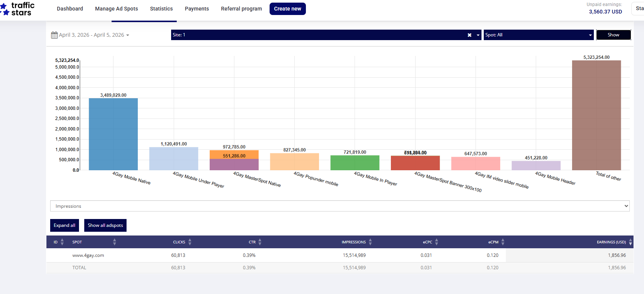This screenshot has height=294, width=644.
Task: Click the Show button
Action: 613,35
